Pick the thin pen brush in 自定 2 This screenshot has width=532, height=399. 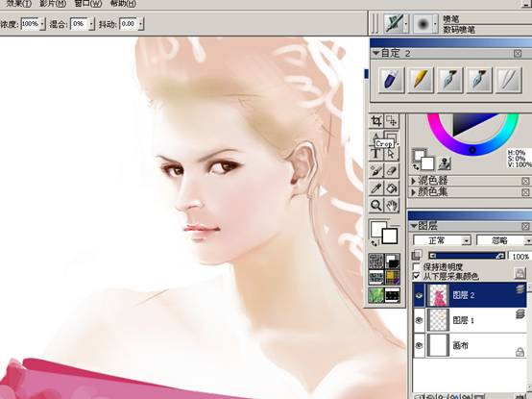[508, 80]
